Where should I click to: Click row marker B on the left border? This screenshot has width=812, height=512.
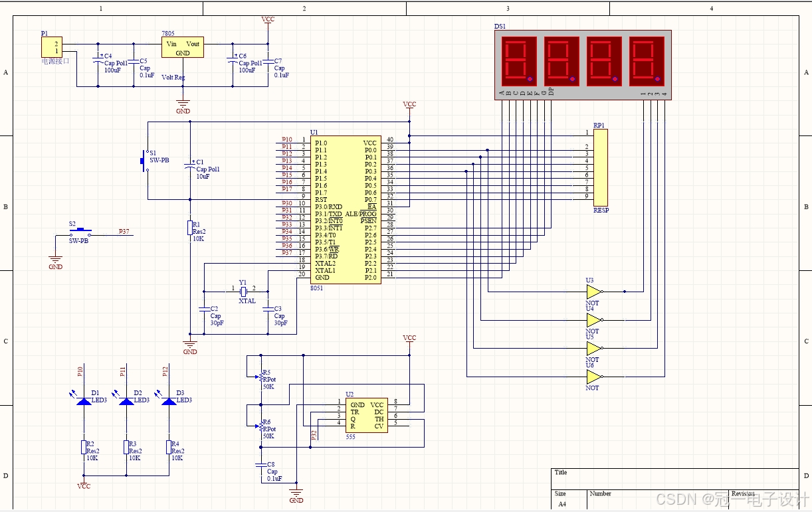tap(6, 207)
